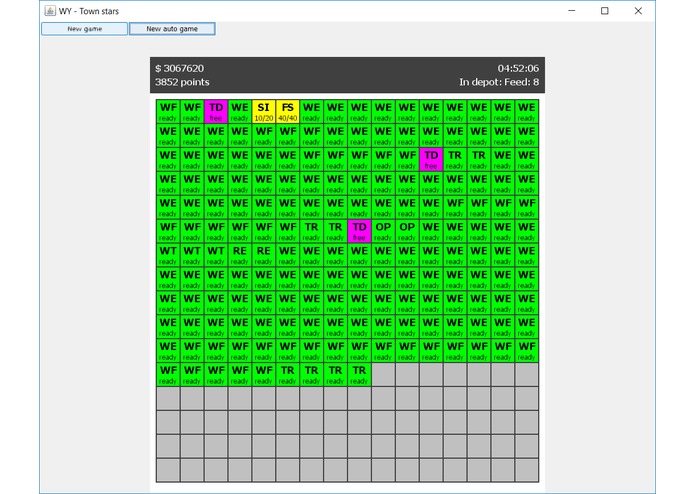Click the New auto game button
The height and width of the screenshot is (494, 695).
pyautogui.click(x=172, y=29)
